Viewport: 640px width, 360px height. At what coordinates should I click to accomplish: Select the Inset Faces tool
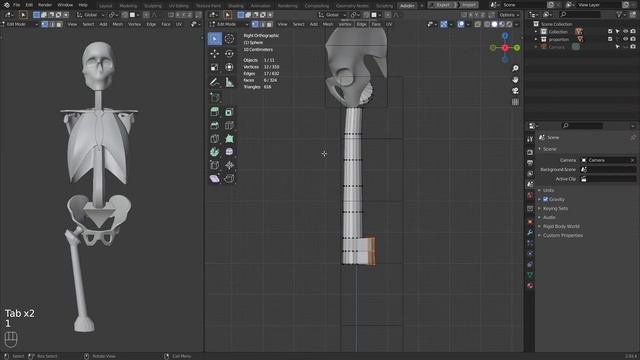(229, 112)
